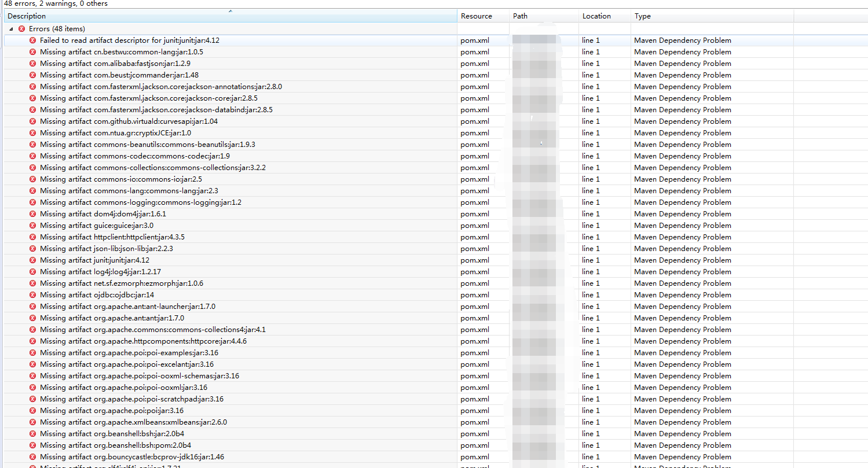Sort by the Description column header

230,16
